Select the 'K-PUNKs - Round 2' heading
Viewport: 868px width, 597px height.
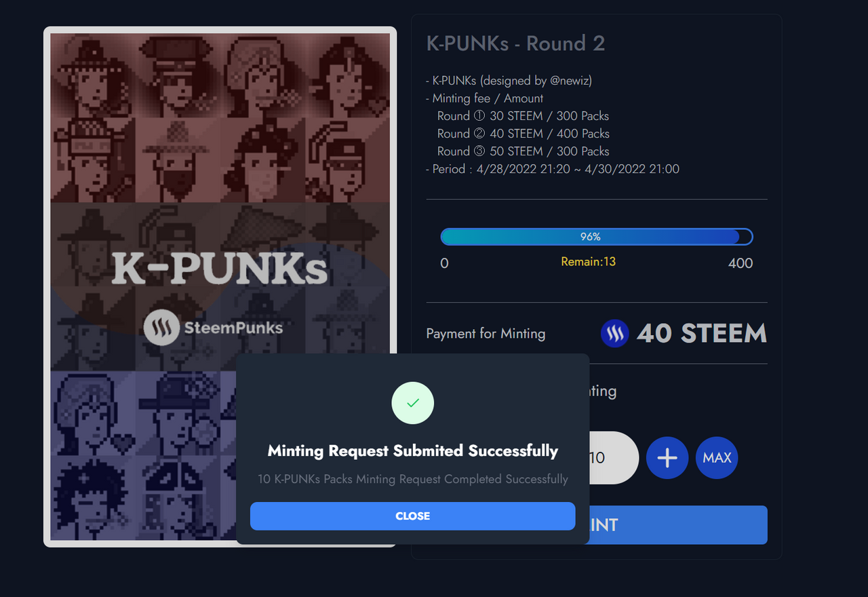pyautogui.click(x=515, y=43)
